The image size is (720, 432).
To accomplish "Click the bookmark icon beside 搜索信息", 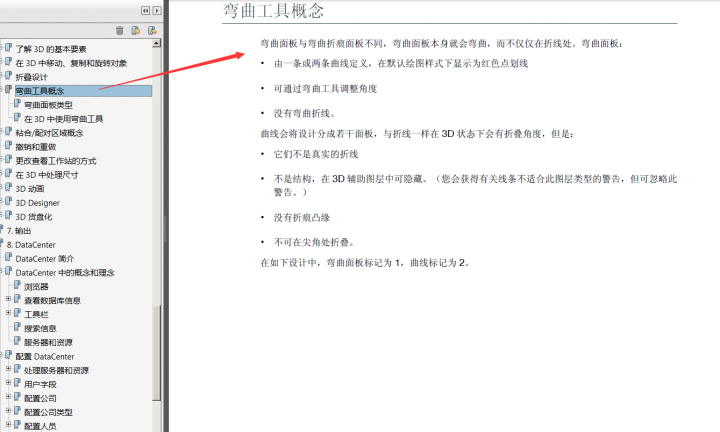I will tap(17, 327).
